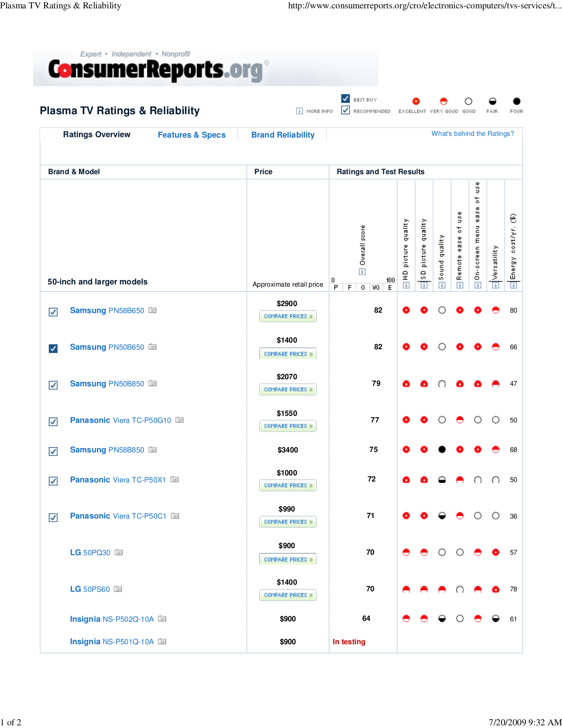Open camera icon next to Samsung PN50B850
Screen dimensions: 562x728
(x=153, y=384)
